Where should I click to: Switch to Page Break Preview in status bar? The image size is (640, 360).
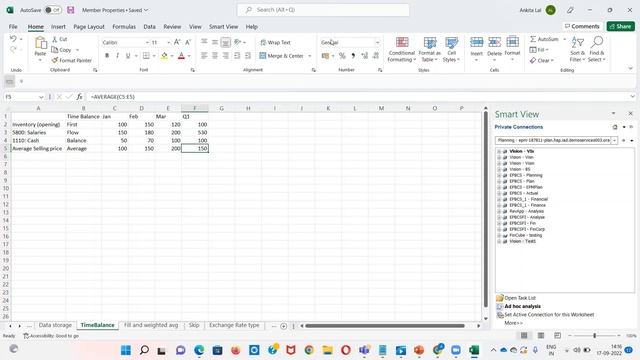point(557,336)
